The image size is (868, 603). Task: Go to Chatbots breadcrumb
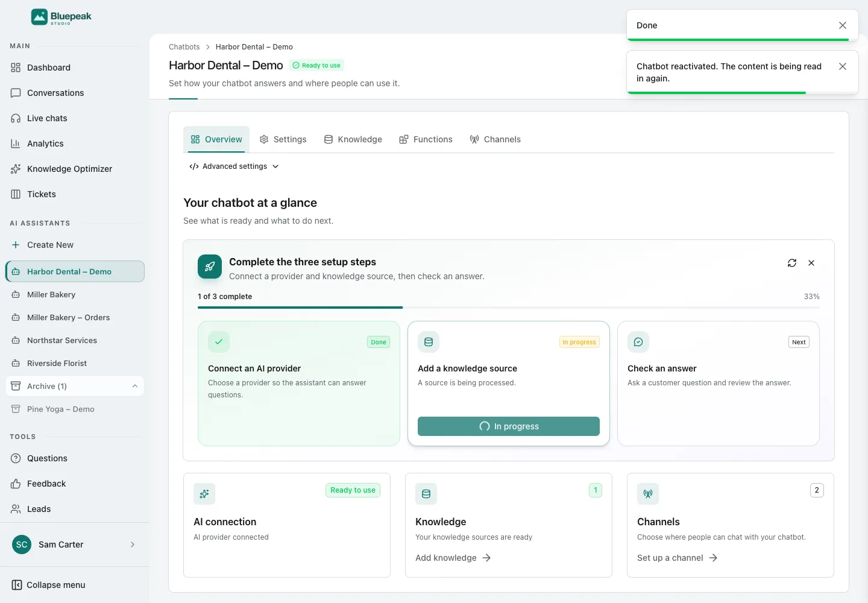184,47
